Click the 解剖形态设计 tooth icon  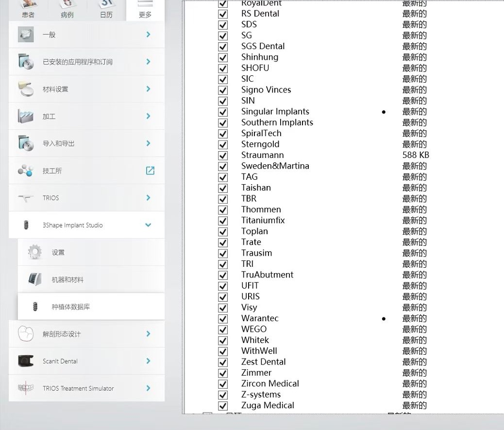[x=26, y=334]
